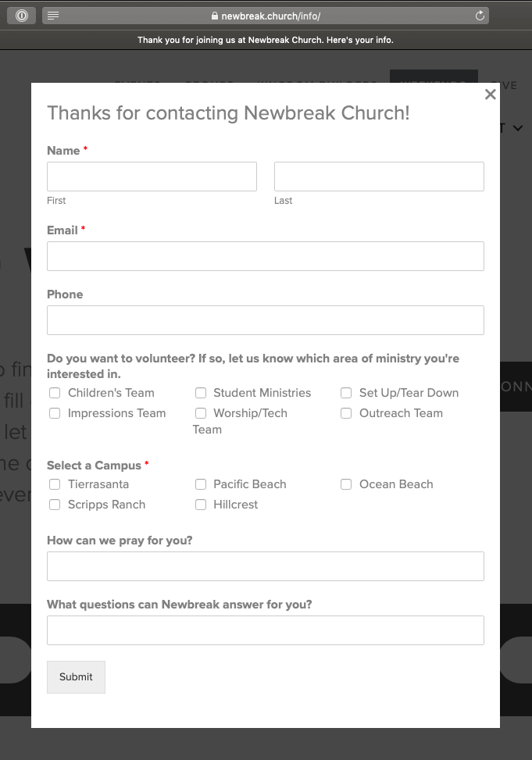Select Hillcrest under Select a Campus
The height and width of the screenshot is (760, 532).
[201, 505]
